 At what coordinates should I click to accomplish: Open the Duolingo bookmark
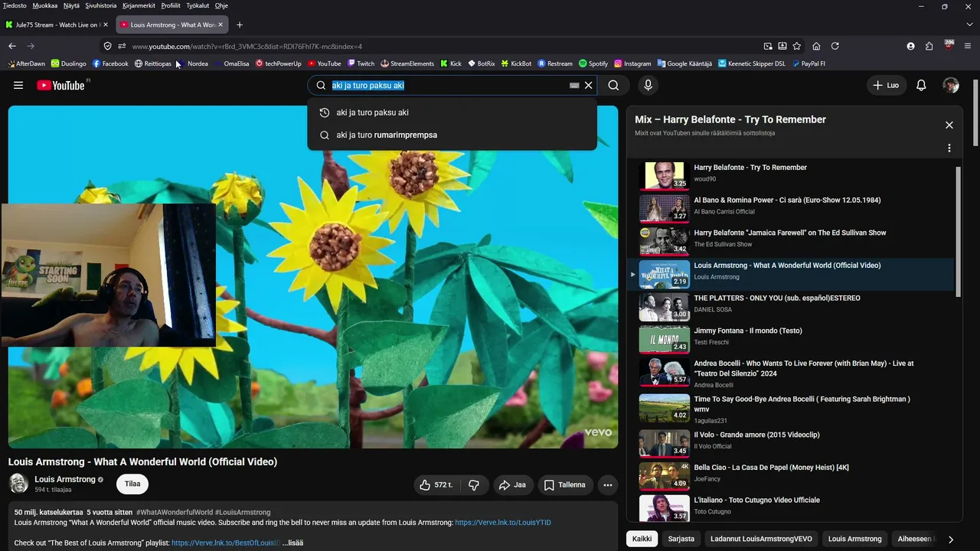(68, 64)
